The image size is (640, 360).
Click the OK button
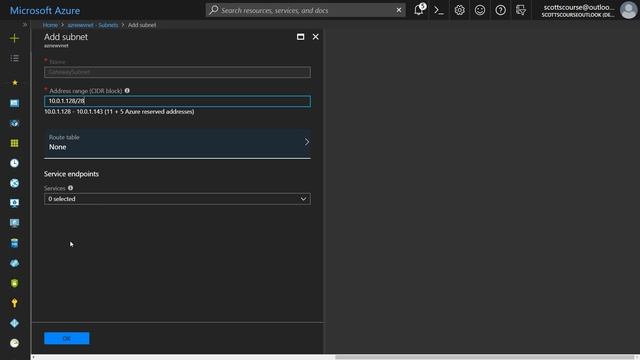[67, 338]
